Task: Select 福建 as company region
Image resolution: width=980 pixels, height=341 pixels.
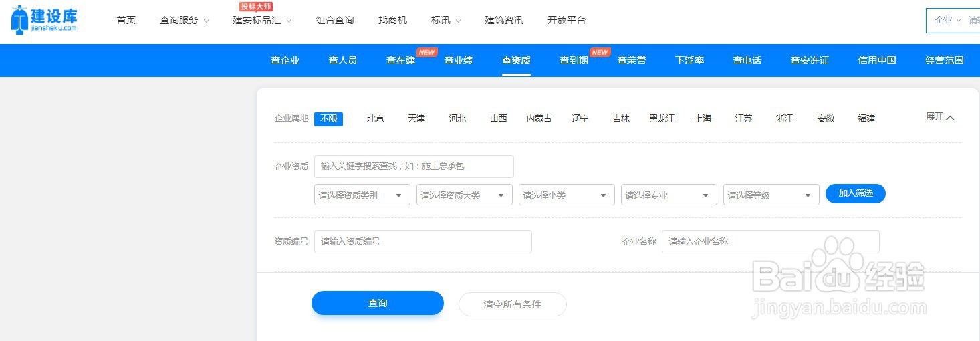Action: (x=866, y=118)
